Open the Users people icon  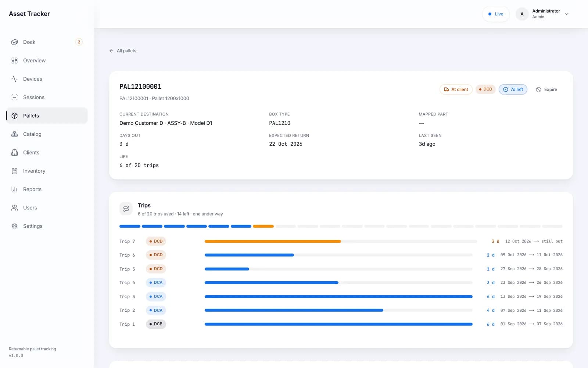click(x=14, y=208)
